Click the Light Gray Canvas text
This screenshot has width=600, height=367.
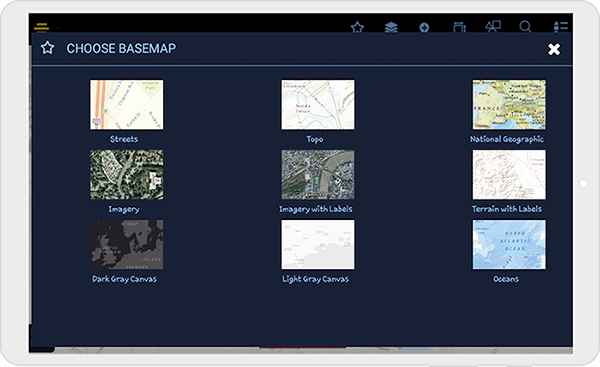pyautogui.click(x=315, y=279)
